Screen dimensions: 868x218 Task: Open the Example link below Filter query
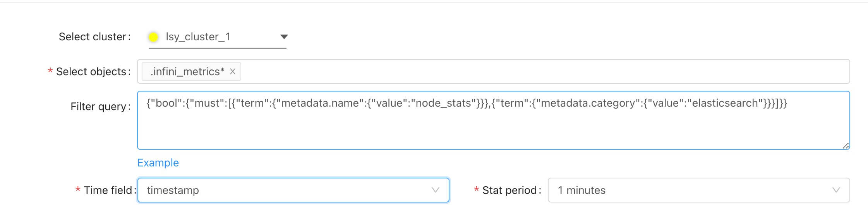(x=158, y=163)
